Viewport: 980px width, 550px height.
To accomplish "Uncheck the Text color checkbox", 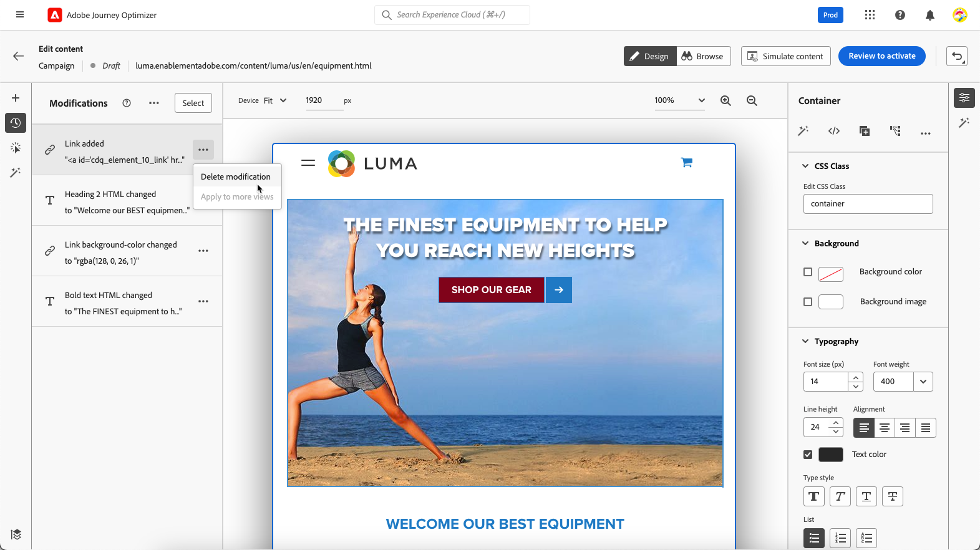I will tap(808, 455).
